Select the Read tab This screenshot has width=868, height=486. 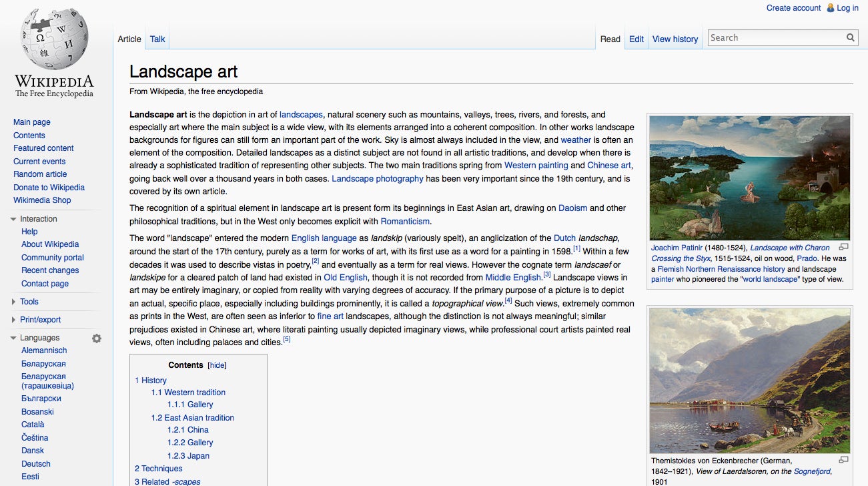(610, 39)
